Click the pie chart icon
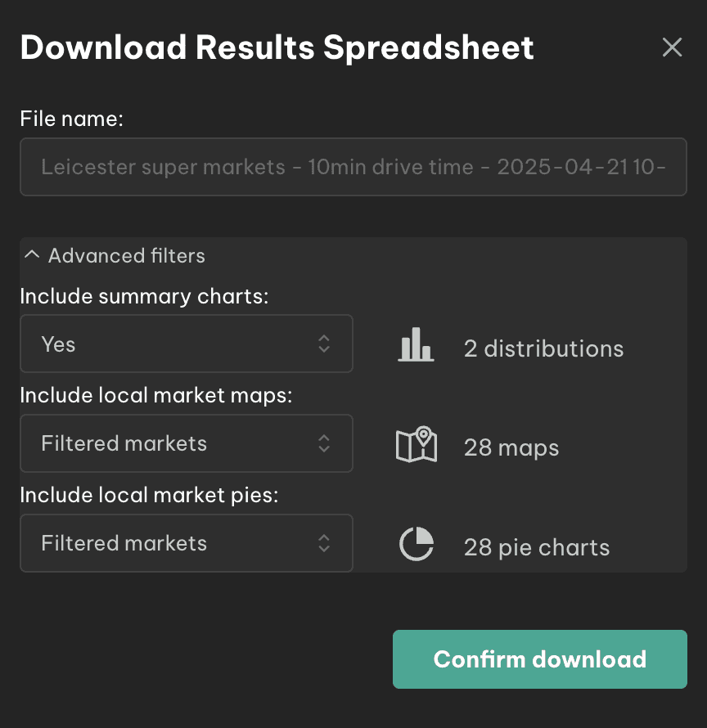Image resolution: width=707 pixels, height=728 pixels. pos(417,544)
